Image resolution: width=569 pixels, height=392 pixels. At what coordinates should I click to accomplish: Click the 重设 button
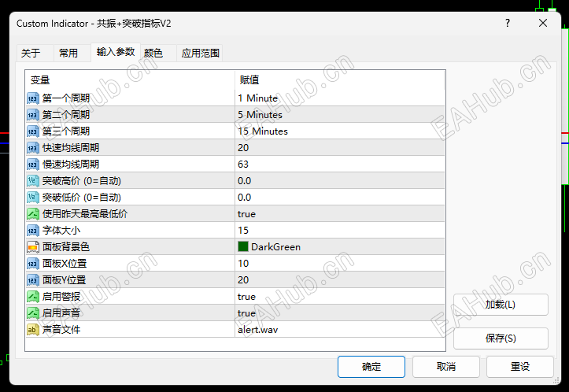click(x=520, y=367)
